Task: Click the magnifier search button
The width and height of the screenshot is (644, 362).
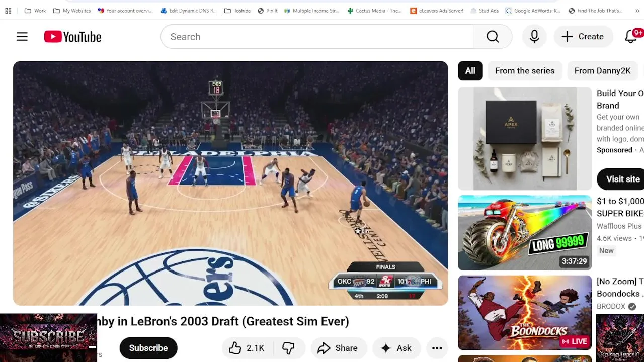Action: (493, 37)
